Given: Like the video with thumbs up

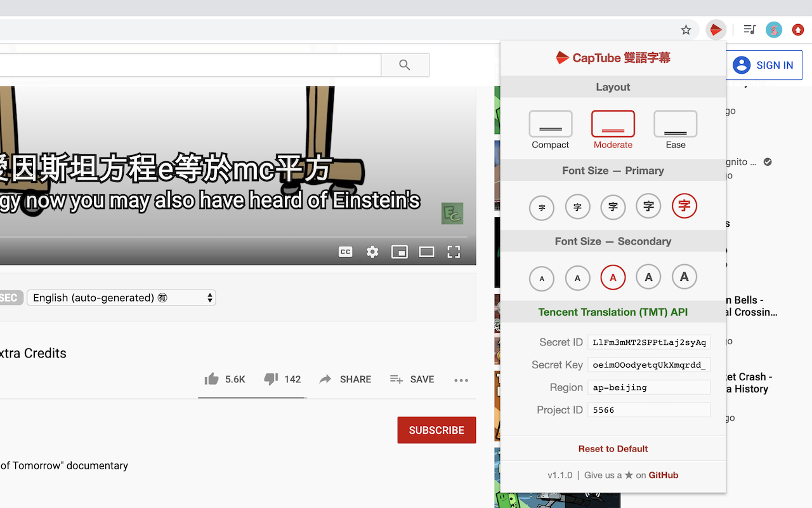Looking at the screenshot, I should (x=211, y=379).
